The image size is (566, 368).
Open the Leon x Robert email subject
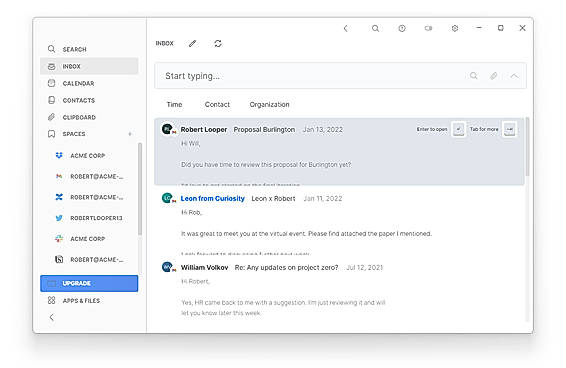coord(273,199)
